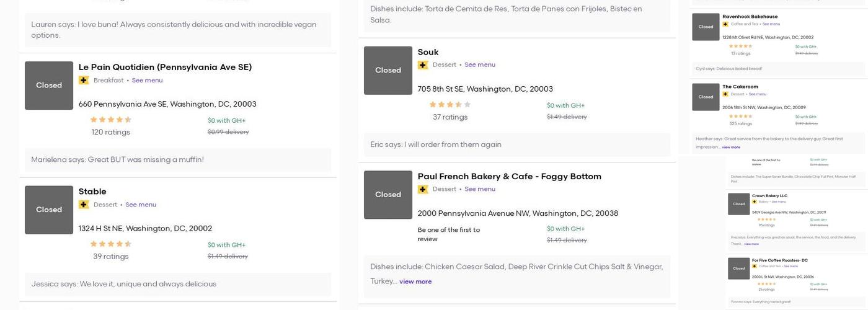Image resolution: width=868 pixels, height=310 pixels.
Task: Click the star rating for Stable
Action: 110,244
